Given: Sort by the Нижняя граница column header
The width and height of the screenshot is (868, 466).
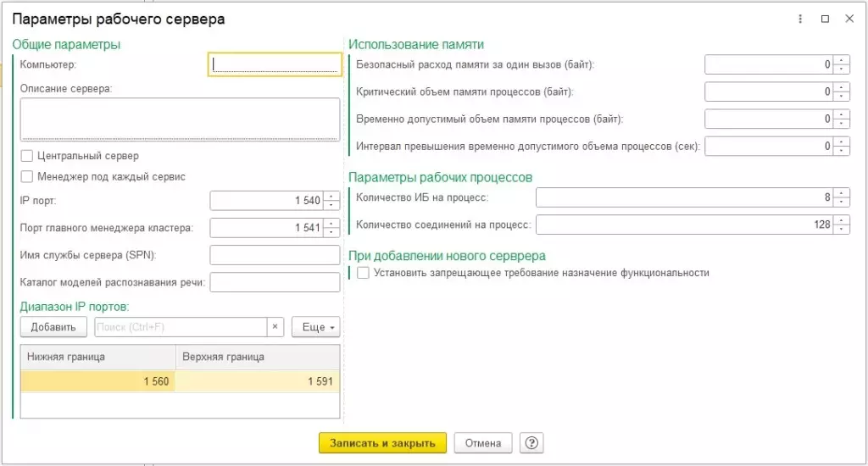Looking at the screenshot, I should (98, 357).
